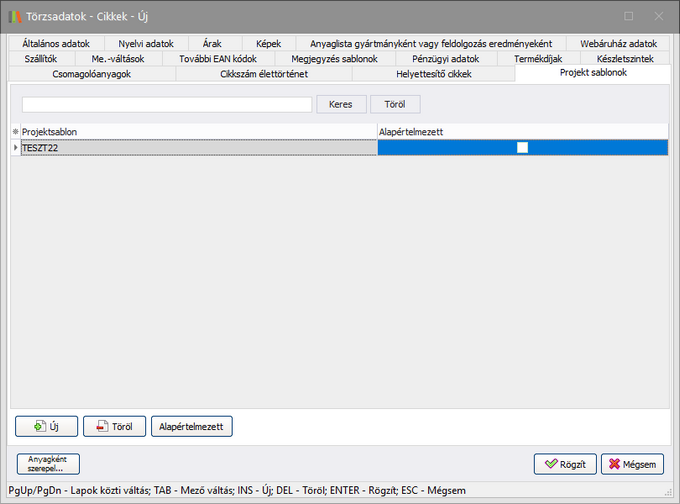The height and width of the screenshot is (504, 680).
Task: Click the grid corner asterisk selector
Action: pos(15,132)
